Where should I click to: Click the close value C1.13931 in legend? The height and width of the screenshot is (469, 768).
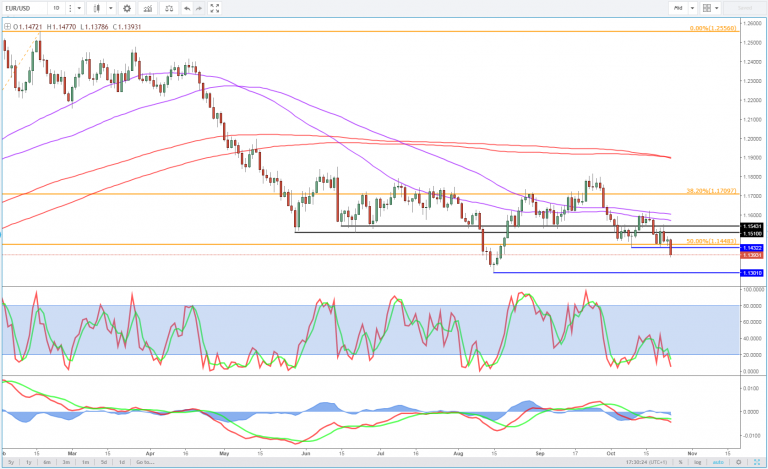127,27
